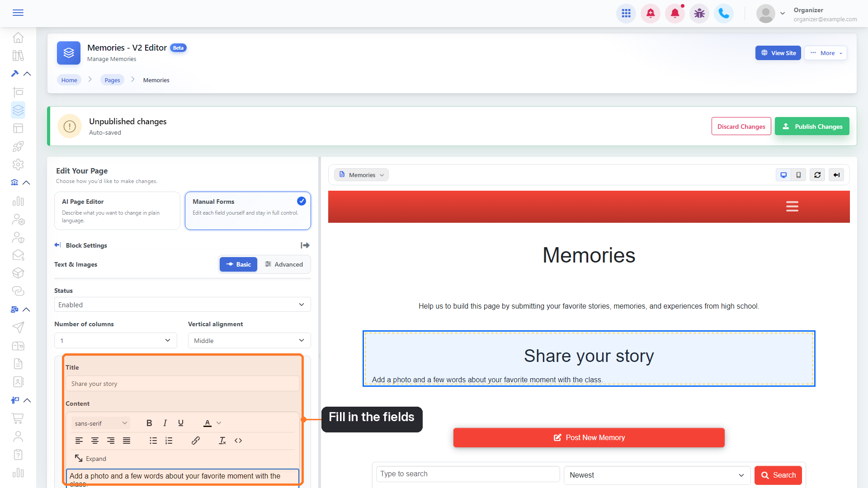Image resolution: width=868 pixels, height=488 pixels.
Task: Open the preview site hamburger menu
Action: click(x=792, y=206)
